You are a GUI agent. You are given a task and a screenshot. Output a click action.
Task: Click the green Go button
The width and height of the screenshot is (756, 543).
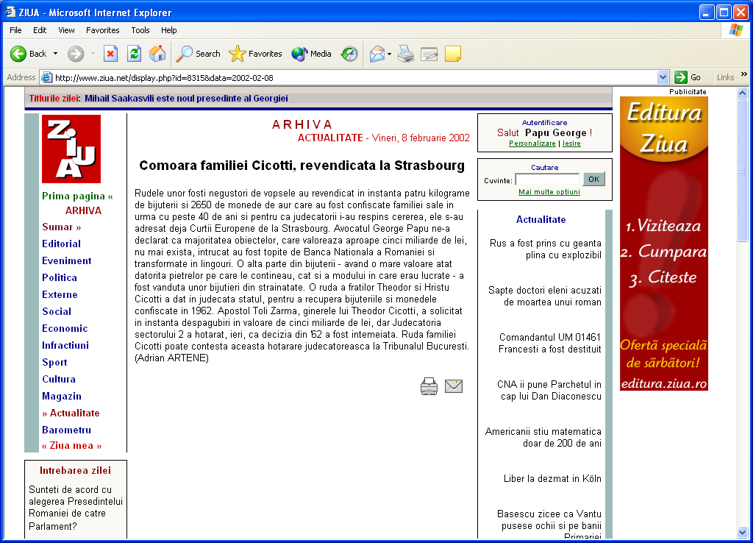click(x=688, y=77)
